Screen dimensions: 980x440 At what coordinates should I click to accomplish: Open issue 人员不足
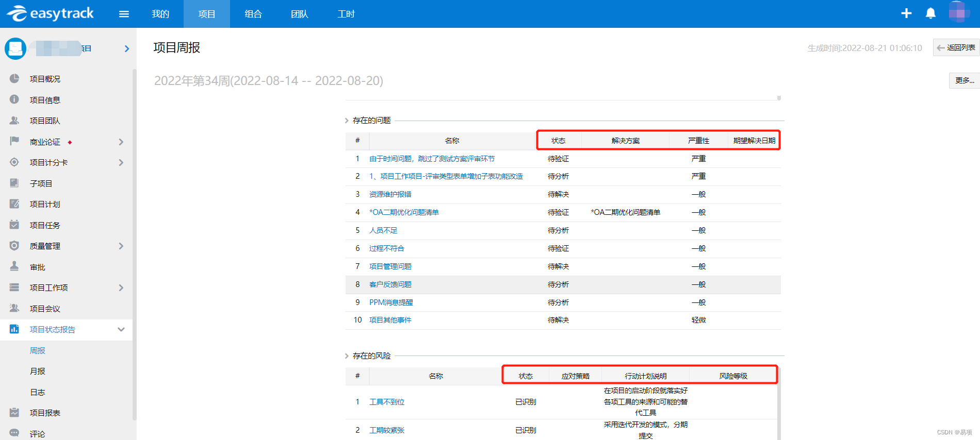click(383, 230)
